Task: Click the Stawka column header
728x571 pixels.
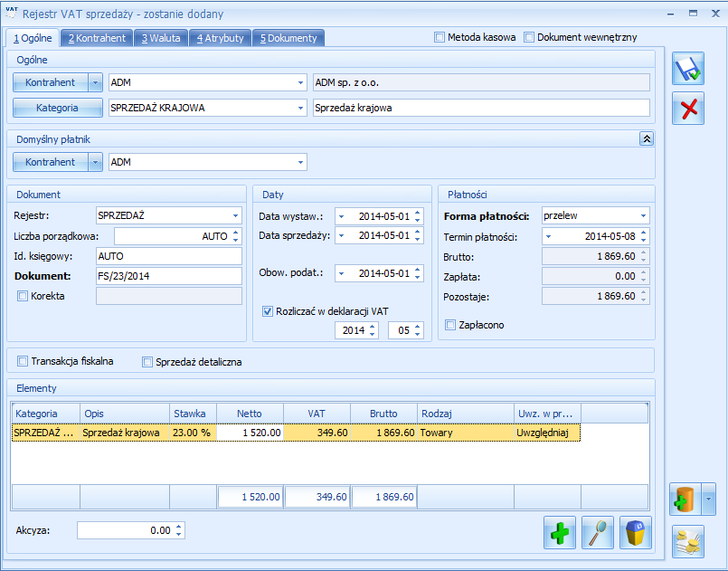Action: coord(193,414)
